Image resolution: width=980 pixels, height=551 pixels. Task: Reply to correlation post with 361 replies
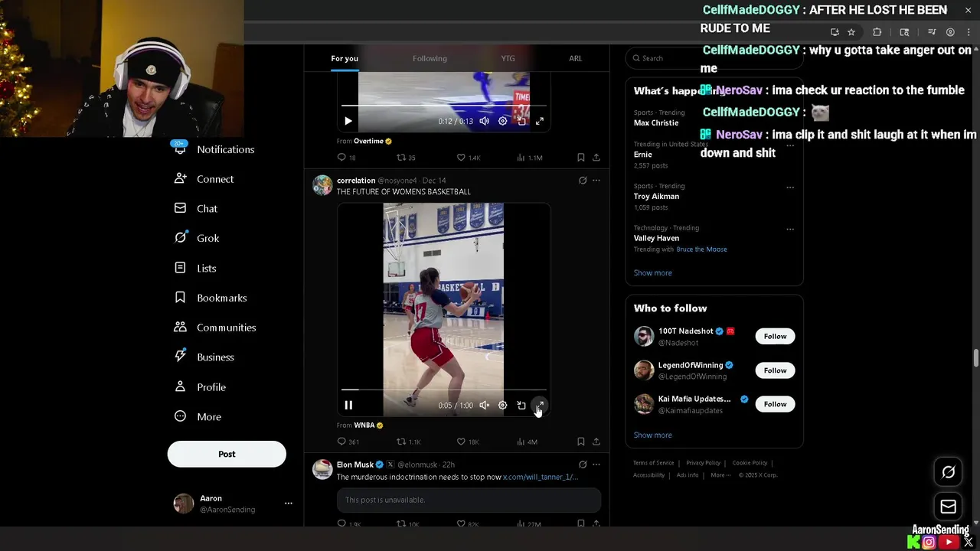click(348, 442)
